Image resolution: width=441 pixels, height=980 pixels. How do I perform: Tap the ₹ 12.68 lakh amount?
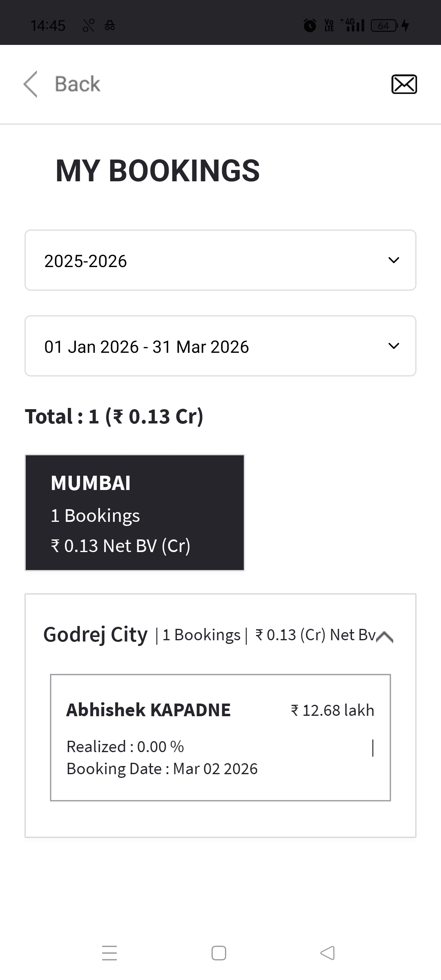click(332, 710)
